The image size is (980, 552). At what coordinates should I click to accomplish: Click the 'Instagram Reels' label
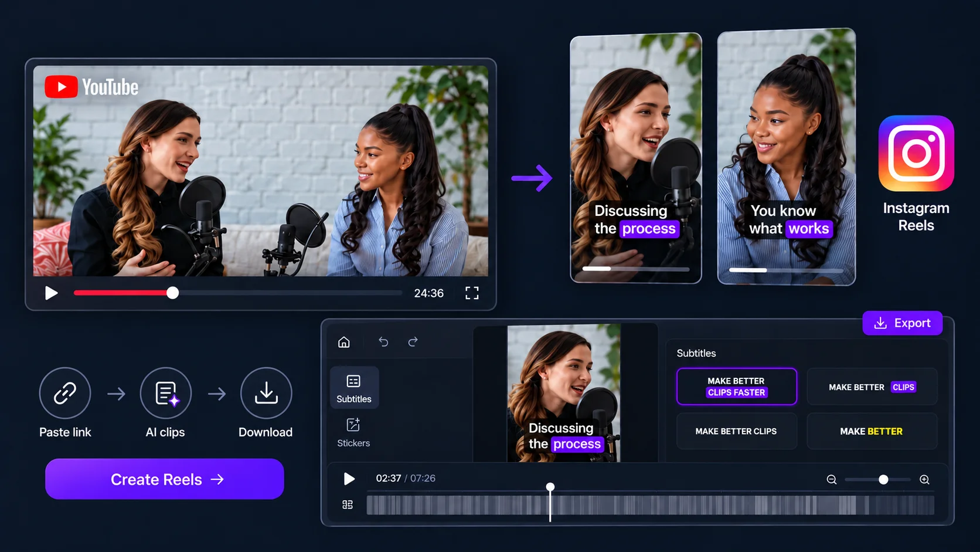[916, 217]
